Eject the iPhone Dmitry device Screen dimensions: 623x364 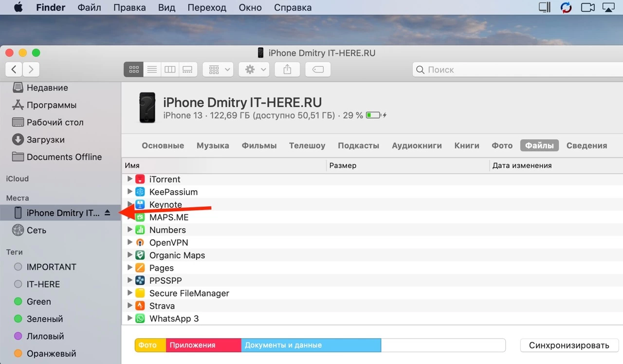tap(108, 213)
